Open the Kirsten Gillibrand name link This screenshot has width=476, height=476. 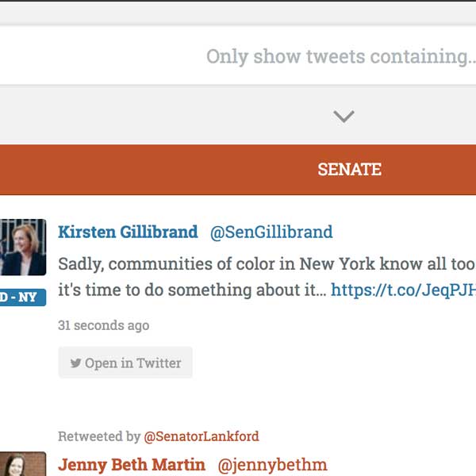pyautogui.click(x=128, y=232)
